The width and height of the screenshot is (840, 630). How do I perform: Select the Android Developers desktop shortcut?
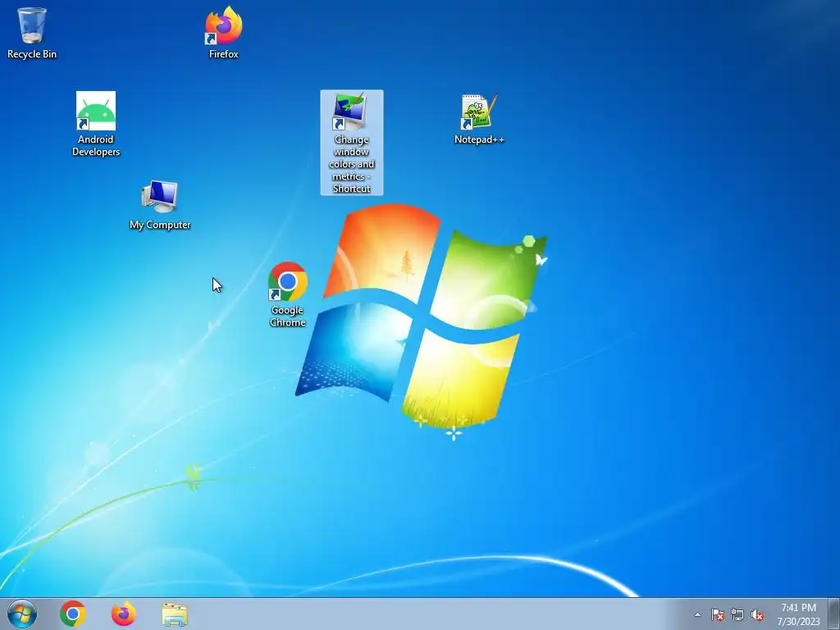click(x=96, y=124)
